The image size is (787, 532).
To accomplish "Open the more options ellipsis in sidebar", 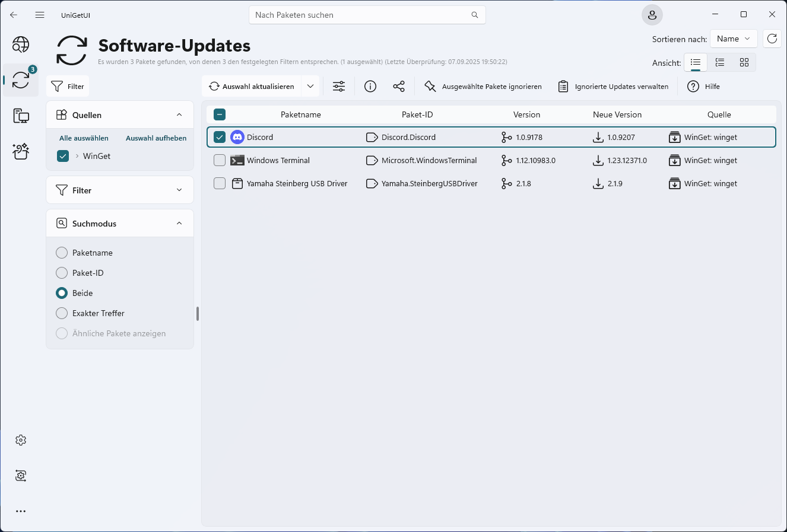I will pyautogui.click(x=21, y=511).
